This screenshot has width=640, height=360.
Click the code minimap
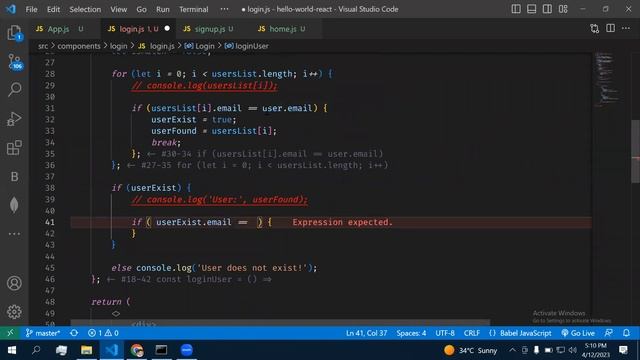607,80
